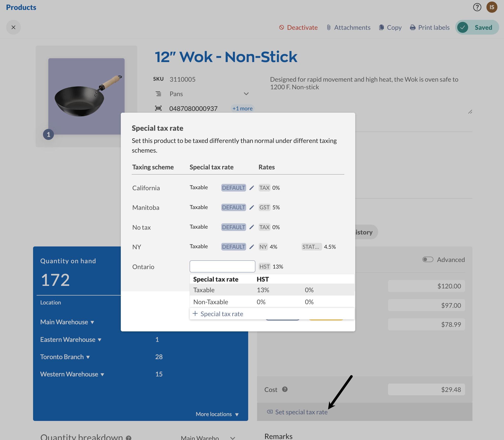
Task: Click the Cost help tooltip icon
Action: 285,389
